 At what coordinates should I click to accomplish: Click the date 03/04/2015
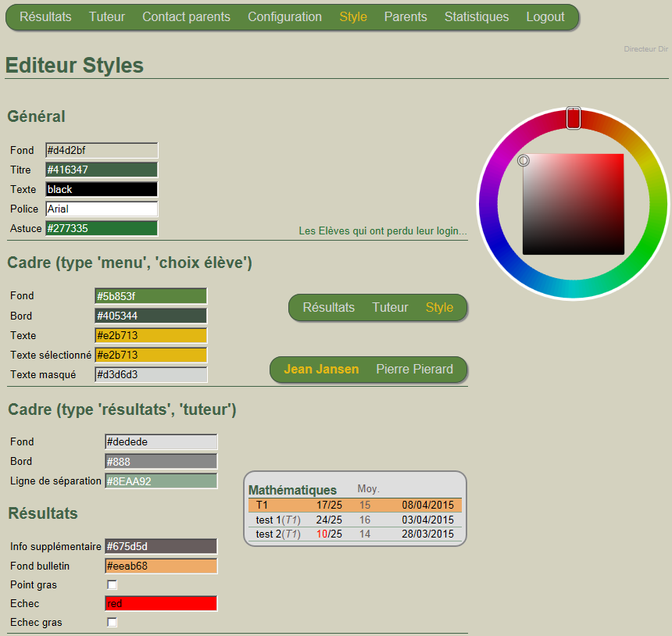tap(427, 520)
